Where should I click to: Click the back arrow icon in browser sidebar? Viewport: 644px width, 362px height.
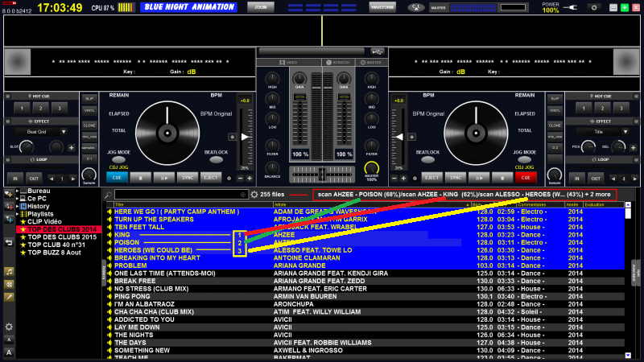(9, 243)
